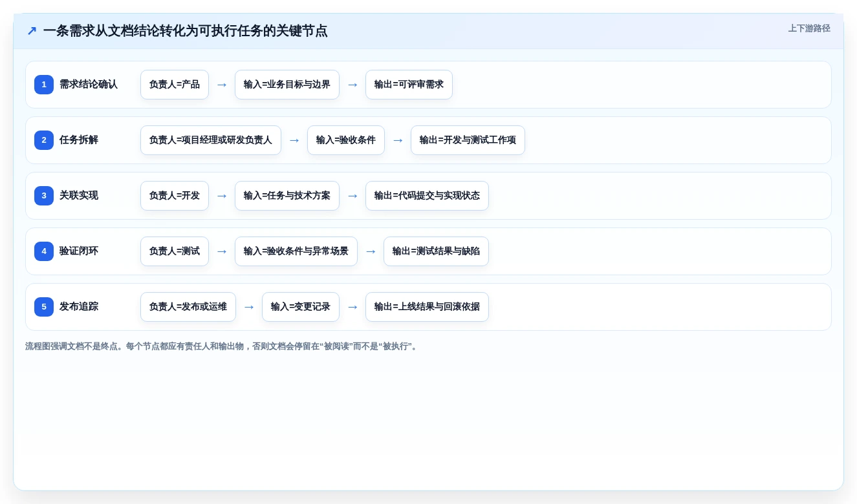This screenshot has width=857, height=504.
Task: Click the 负责人=发布或运维 chip
Action: [188, 307]
